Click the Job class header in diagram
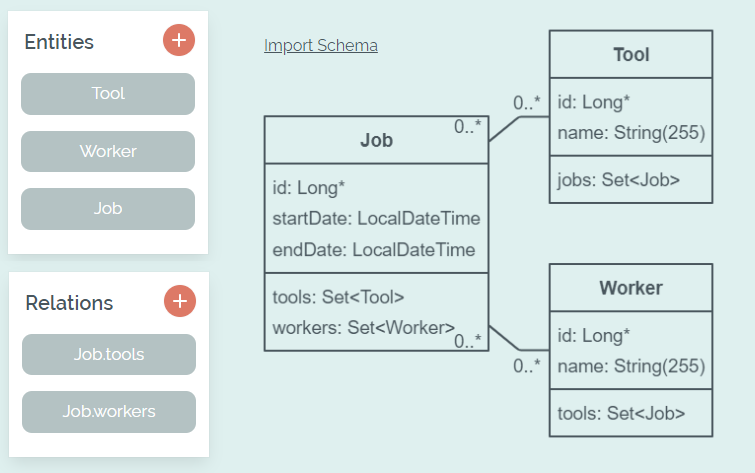The height and width of the screenshot is (473, 755). click(377, 140)
